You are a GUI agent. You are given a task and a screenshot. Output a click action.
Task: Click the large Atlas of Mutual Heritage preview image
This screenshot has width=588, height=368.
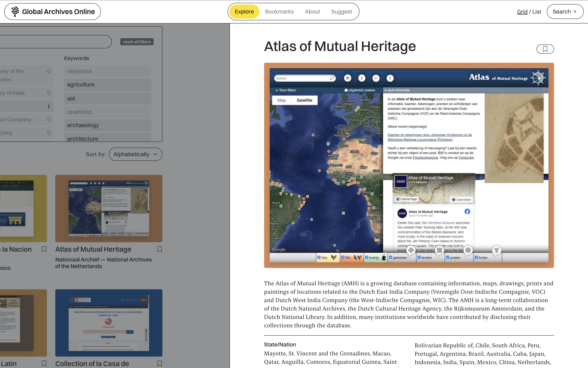click(409, 165)
